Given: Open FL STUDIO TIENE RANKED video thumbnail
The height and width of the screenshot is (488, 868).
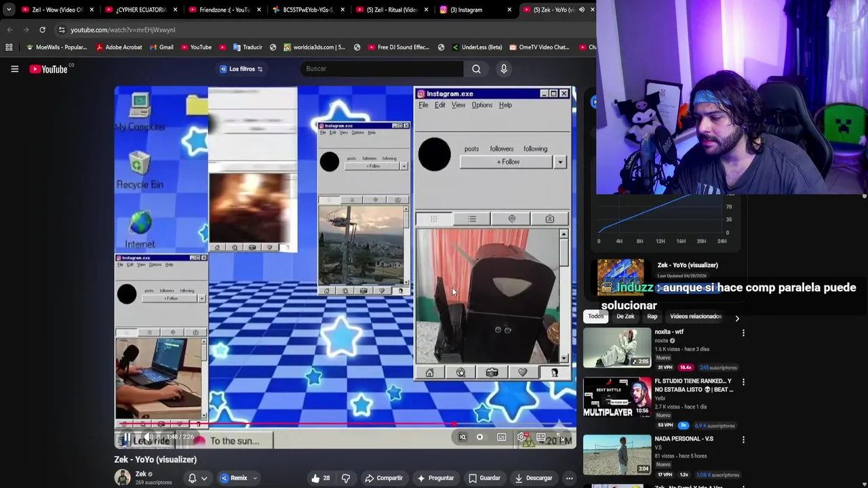Looking at the screenshot, I should (617, 396).
